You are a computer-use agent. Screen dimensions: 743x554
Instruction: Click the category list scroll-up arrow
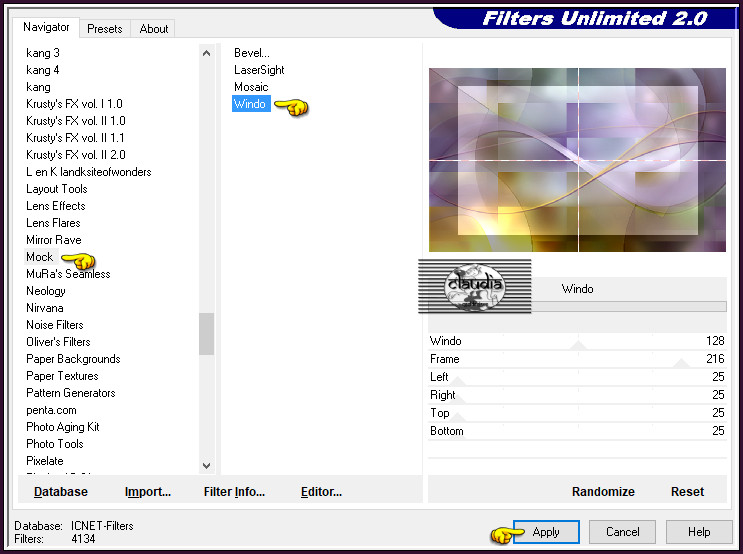(x=206, y=53)
